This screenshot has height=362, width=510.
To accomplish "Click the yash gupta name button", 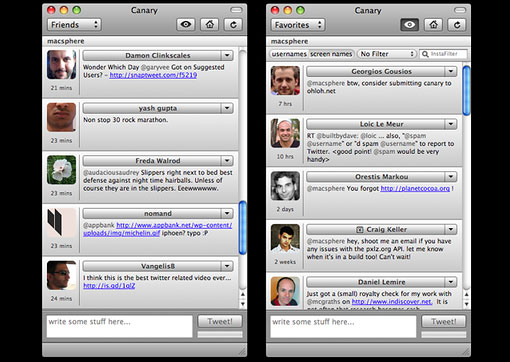I will tap(152, 108).
